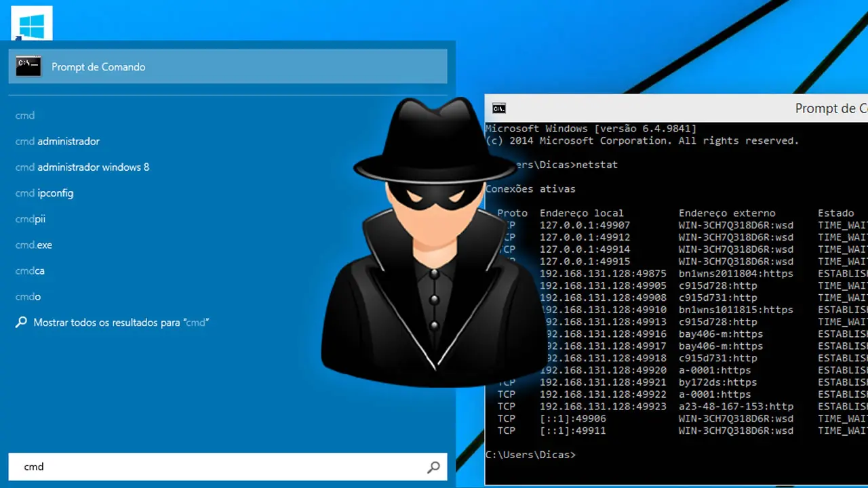Click local address 192.168.131.128:49923

click(604, 407)
